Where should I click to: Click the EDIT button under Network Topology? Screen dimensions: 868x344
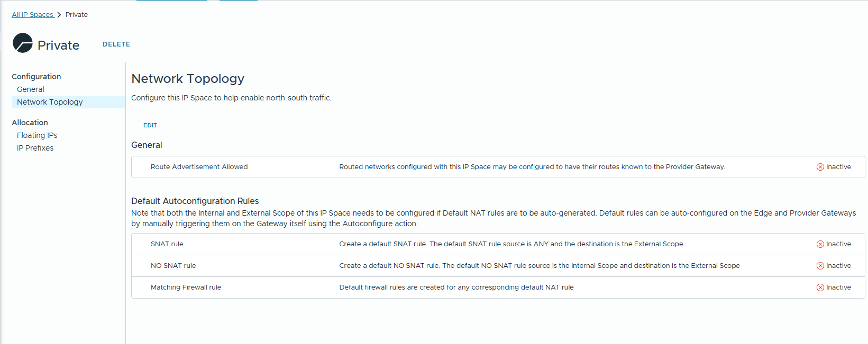coord(150,125)
